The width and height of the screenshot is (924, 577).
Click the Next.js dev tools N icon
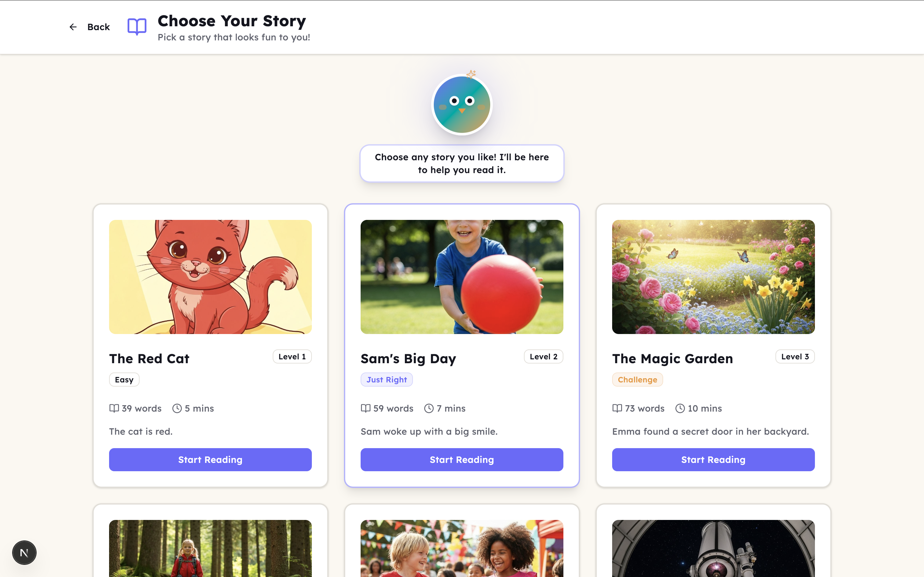[24, 552]
